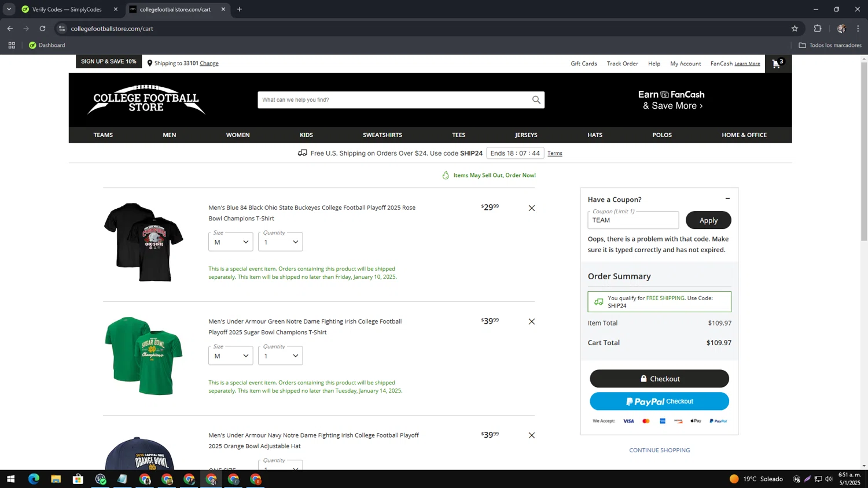This screenshot has width=868, height=488.
Task: Open Ohio State Buckeyes shirt thumbnail
Action: pyautogui.click(x=144, y=242)
